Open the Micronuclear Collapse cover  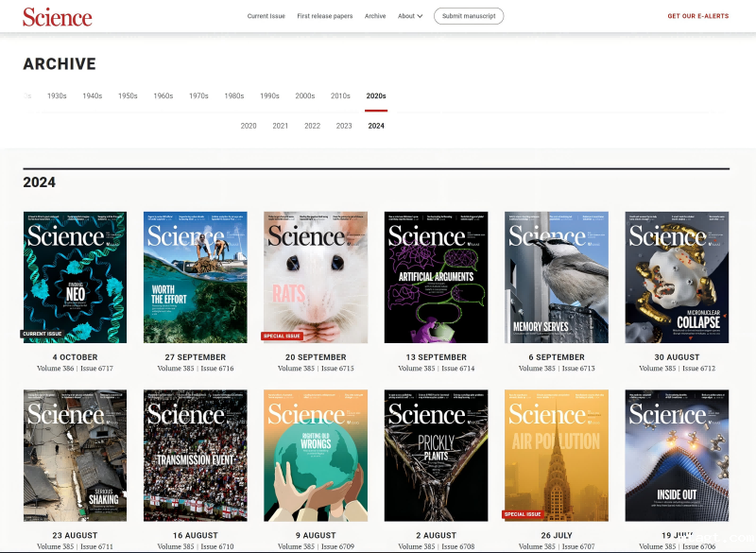[677, 276]
